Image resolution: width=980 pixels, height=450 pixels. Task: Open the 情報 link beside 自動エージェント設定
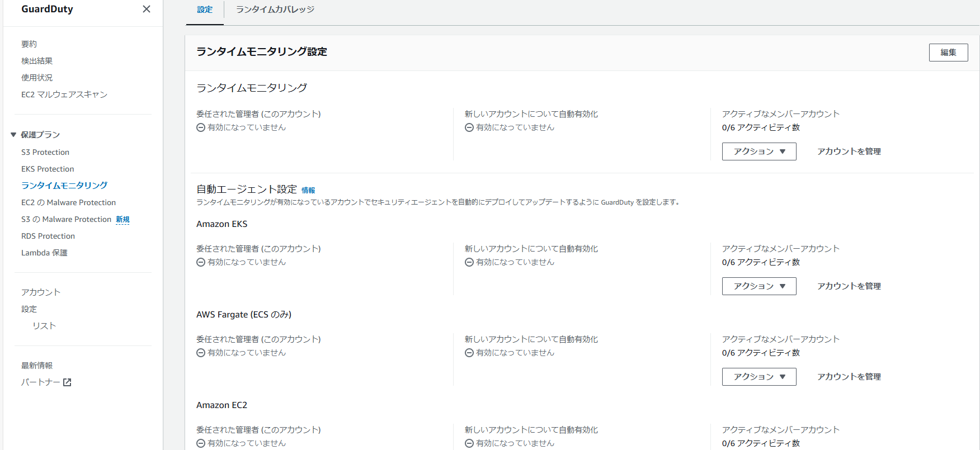tap(308, 190)
